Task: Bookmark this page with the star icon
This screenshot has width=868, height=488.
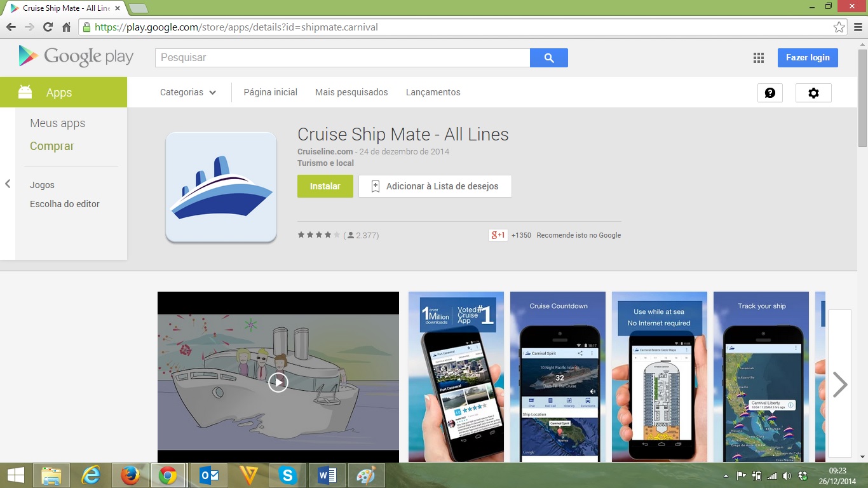Action: coord(839,27)
